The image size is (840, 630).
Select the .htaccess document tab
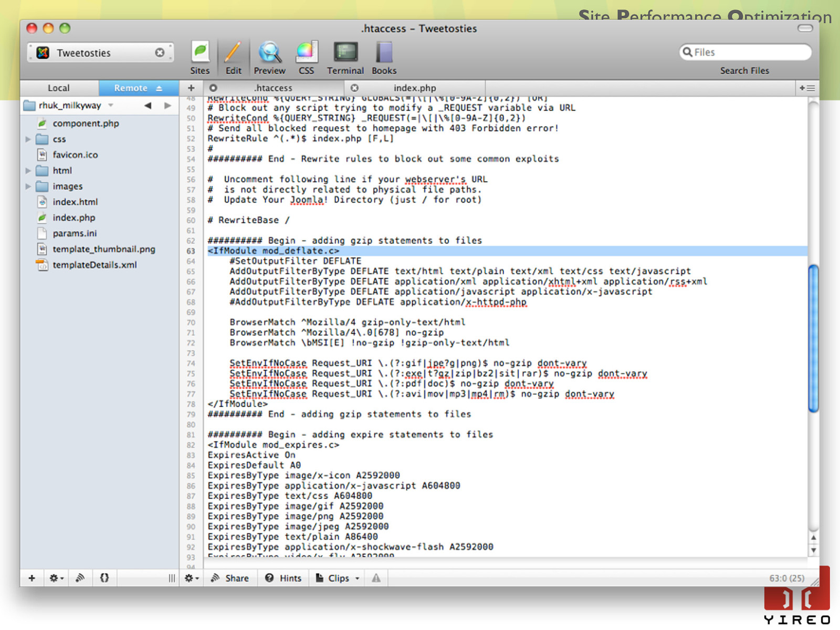pyautogui.click(x=274, y=88)
